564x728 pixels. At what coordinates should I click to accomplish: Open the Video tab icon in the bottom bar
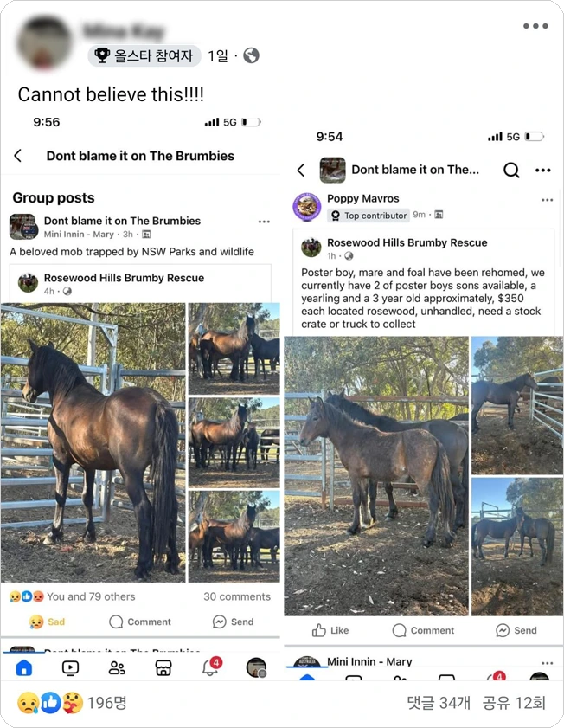tap(71, 667)
